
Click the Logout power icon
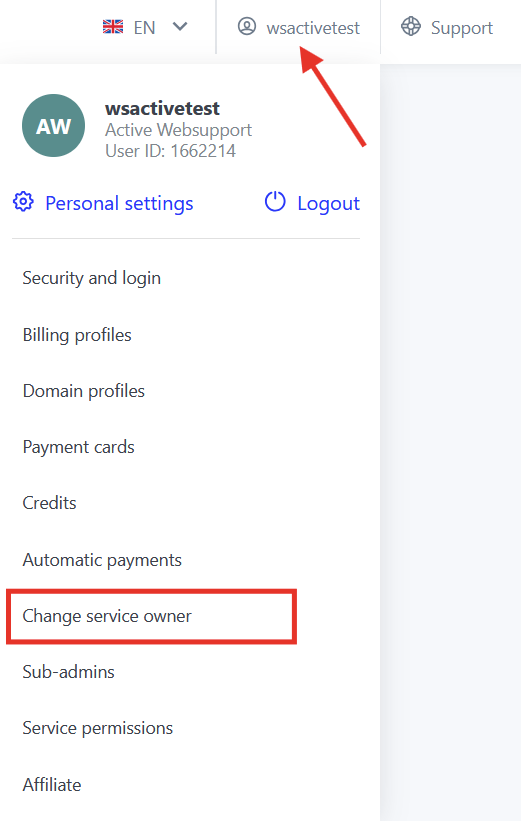pyautogui.click(x=275, y=202)
